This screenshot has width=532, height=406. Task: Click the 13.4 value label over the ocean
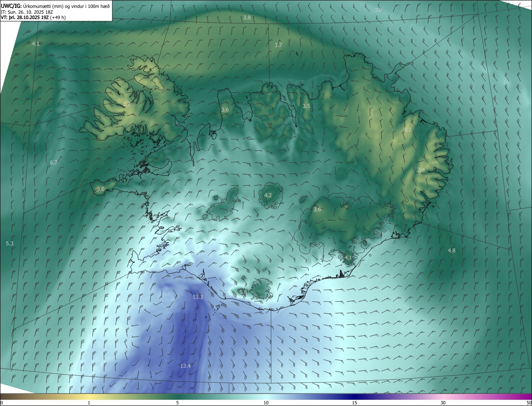[185, 366]
